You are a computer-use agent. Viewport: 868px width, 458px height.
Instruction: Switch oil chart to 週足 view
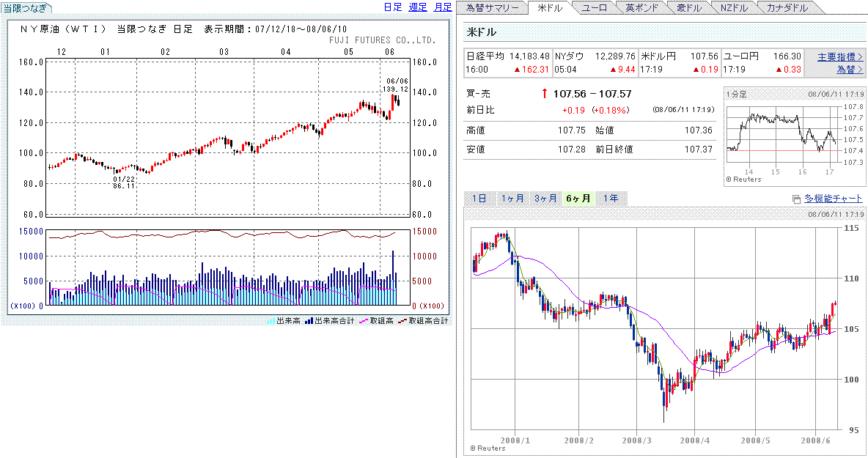pyautogui.click(x=417, y=7)
